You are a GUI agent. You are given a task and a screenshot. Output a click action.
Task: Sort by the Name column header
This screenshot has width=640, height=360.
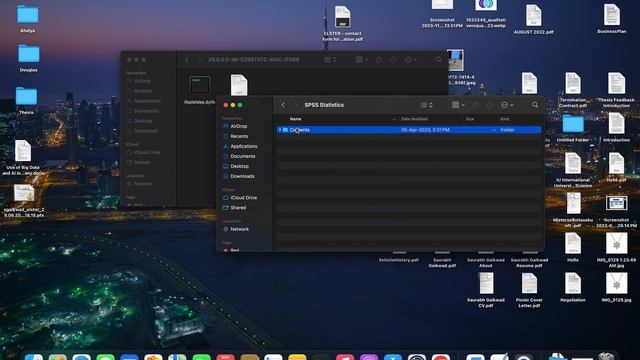pyautogui.click(x=295, y=119)
